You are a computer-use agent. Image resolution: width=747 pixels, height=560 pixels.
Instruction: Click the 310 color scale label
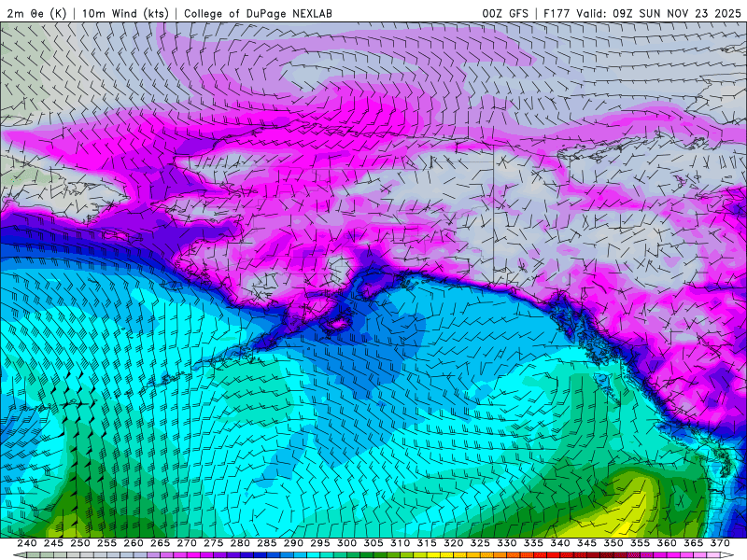coord(401,543)
